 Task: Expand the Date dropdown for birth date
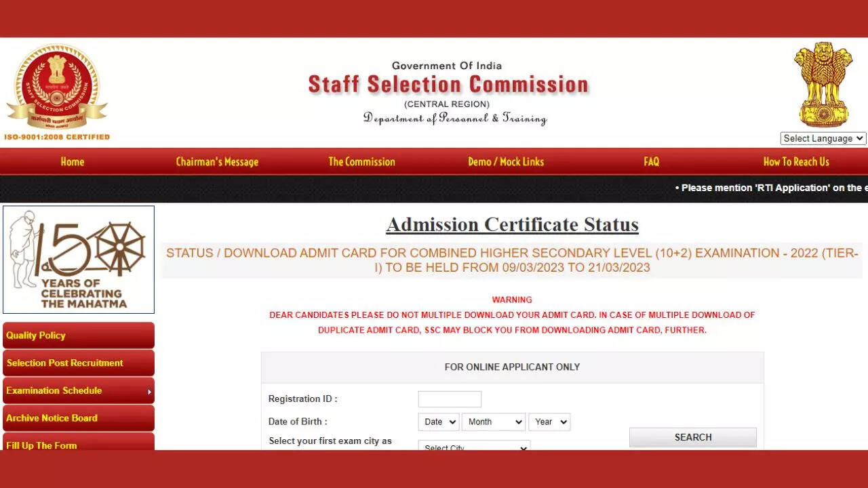coord(438,422)
